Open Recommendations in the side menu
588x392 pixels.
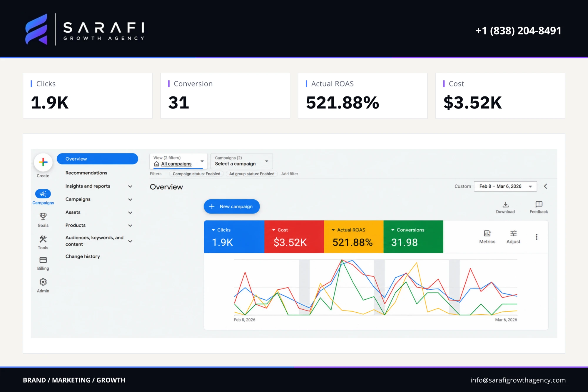coord(86,173)
